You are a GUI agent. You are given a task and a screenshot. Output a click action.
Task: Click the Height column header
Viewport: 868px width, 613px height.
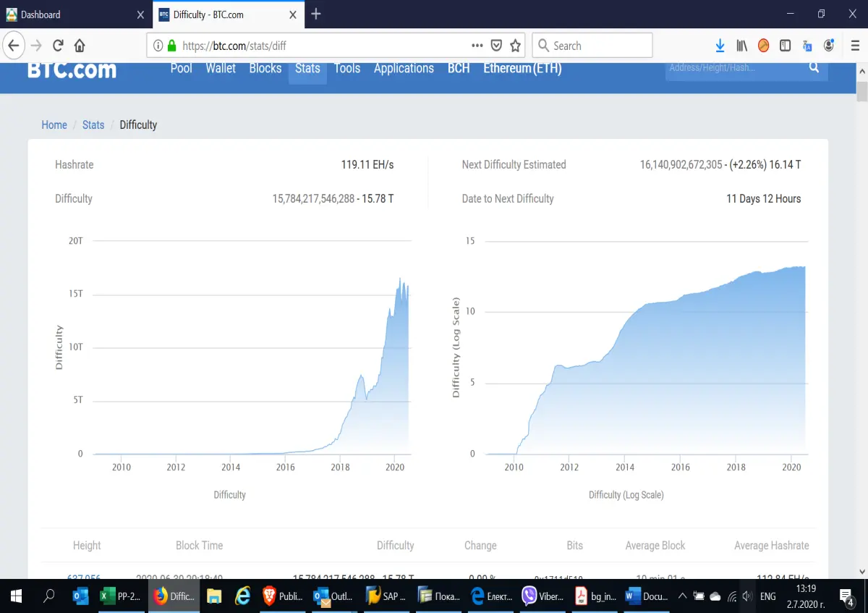[87, 545]
